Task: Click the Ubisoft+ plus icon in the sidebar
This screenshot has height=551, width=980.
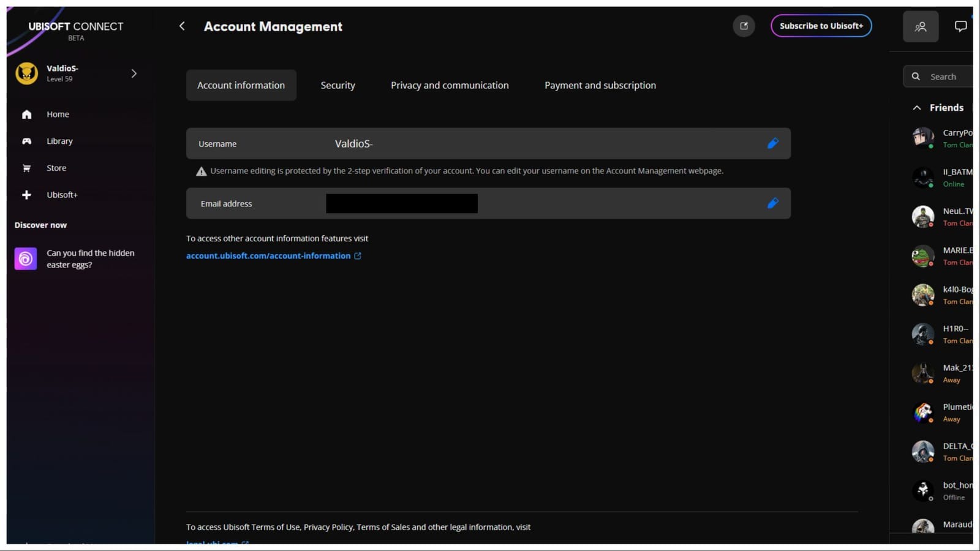Action: pos(26,194)
